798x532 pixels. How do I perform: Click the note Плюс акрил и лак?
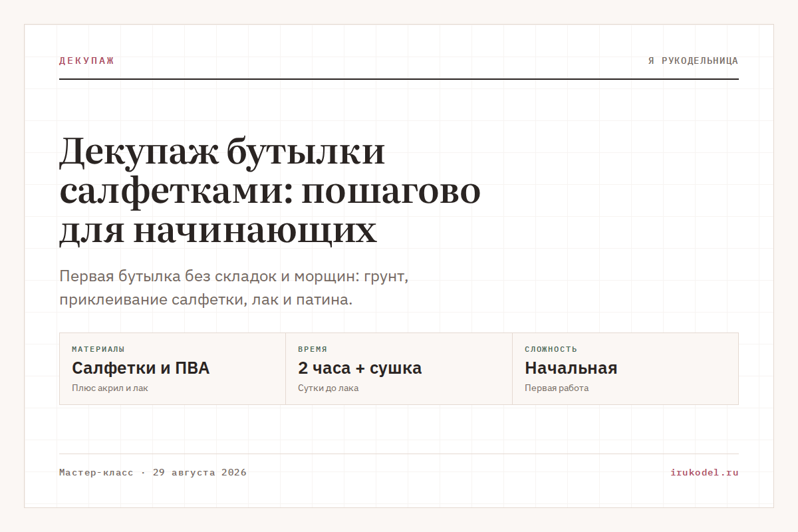110,388
